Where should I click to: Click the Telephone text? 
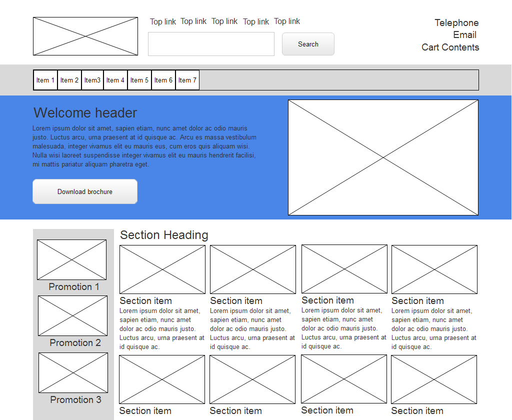[456, 23]
